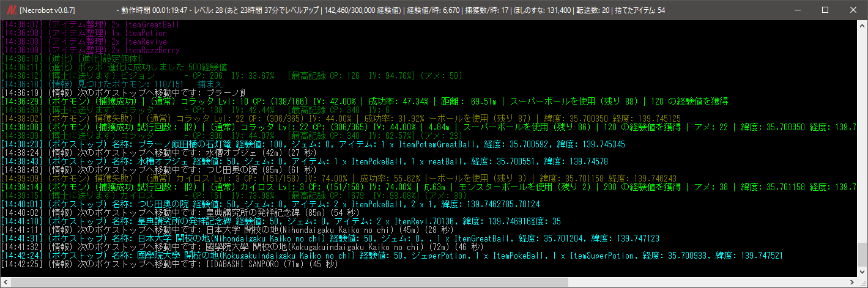Click the 國學院大學 開校の地 (72m) move line
This screenshot has width=868, height=288.
[x=242, y=247]
